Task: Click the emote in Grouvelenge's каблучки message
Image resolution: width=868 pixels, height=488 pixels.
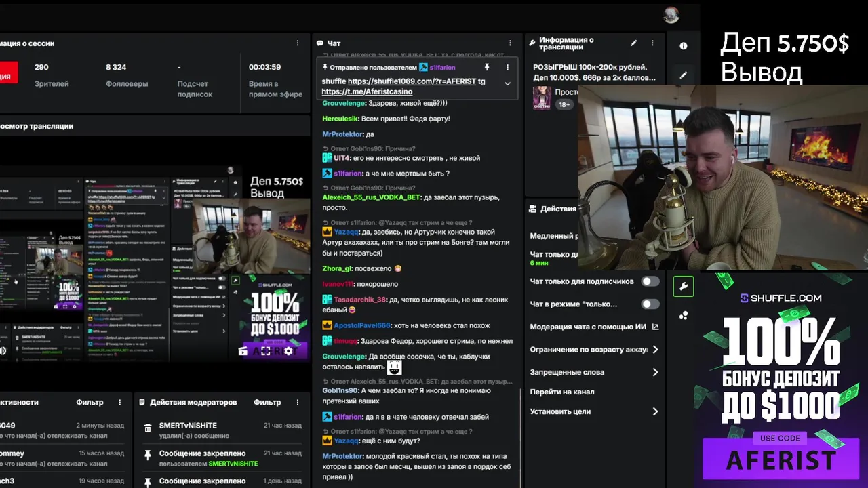Action: click(395, 367)
